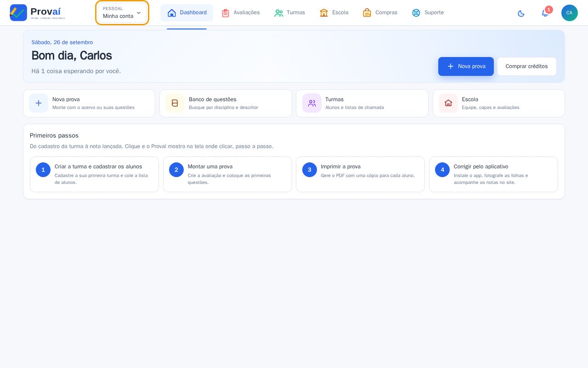Open the CA user avatar menu
Screen dimensions: 588x368
click(570, 13)
